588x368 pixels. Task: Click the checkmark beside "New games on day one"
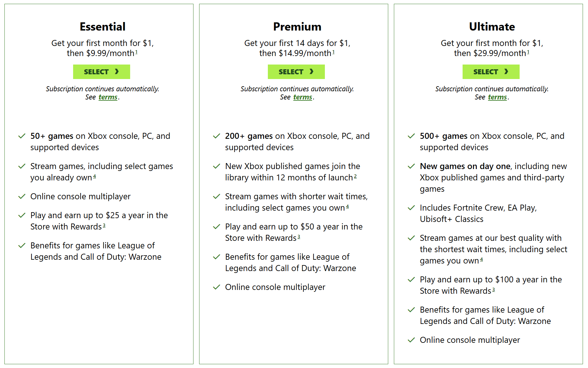pos(411,166)
